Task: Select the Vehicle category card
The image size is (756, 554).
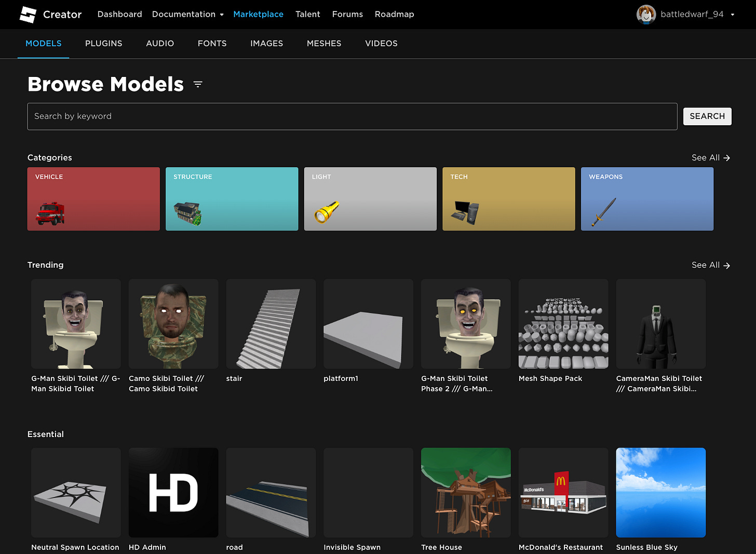Action: (x=93, y=199)
